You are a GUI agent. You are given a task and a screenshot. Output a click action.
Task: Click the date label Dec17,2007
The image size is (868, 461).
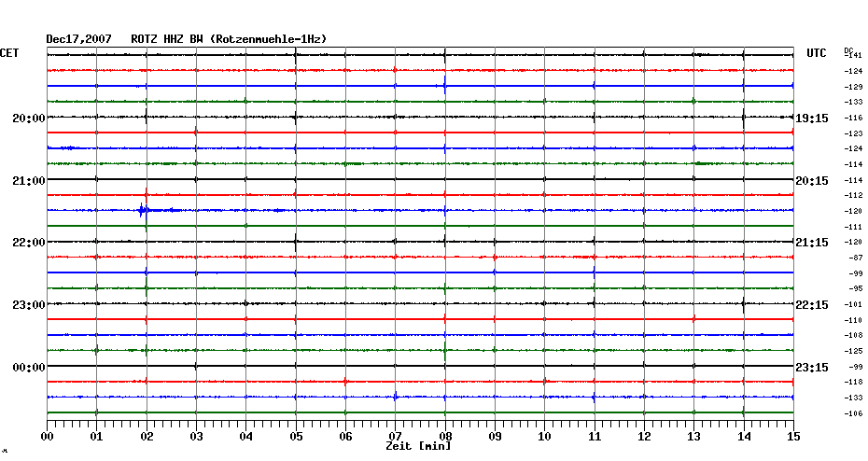[x=78, y=39]
